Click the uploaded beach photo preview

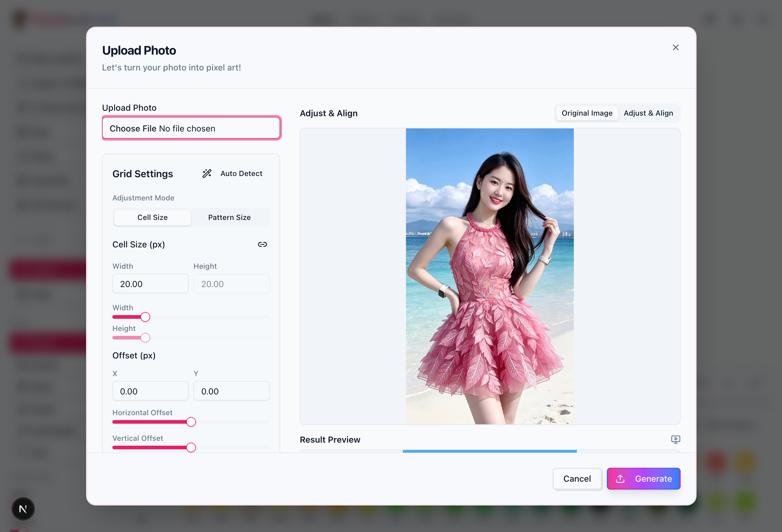(490, 276)
